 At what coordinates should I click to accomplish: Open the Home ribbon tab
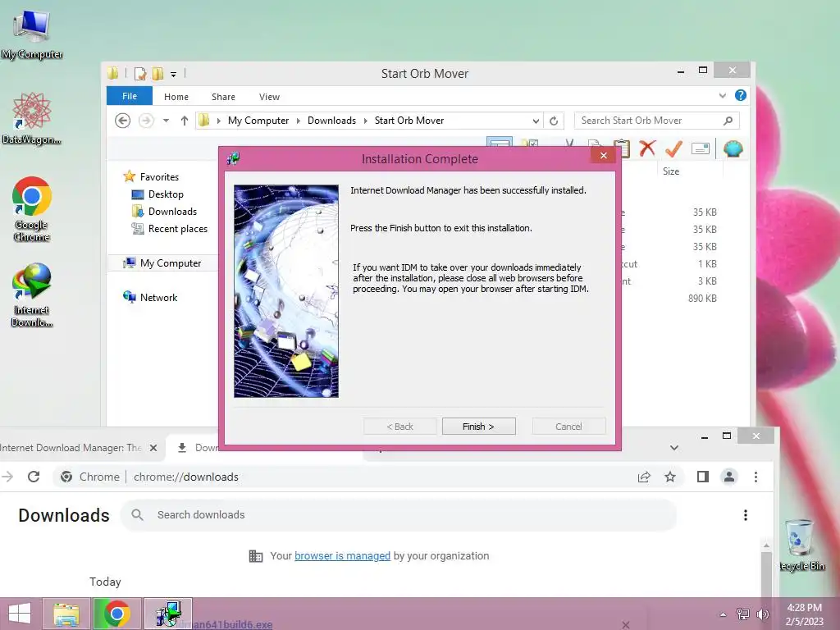click(176, 97)
